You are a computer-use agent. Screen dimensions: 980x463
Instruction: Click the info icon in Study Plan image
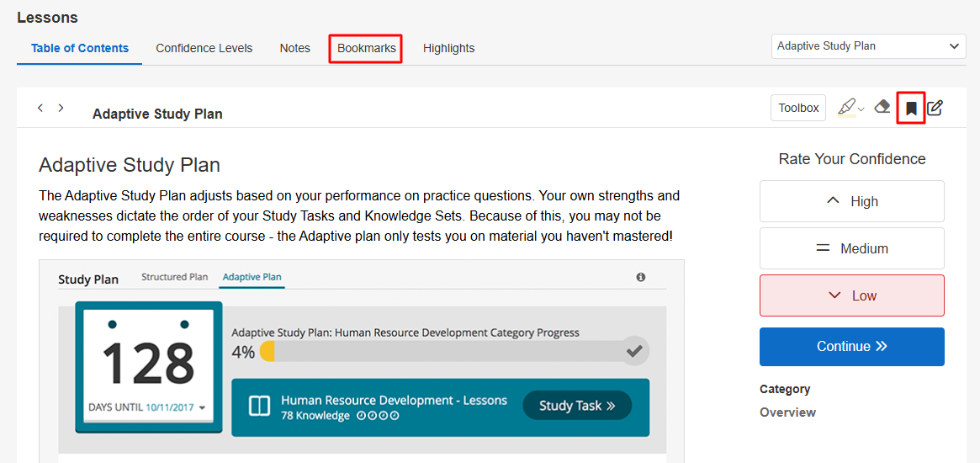(x=641, y=277)
